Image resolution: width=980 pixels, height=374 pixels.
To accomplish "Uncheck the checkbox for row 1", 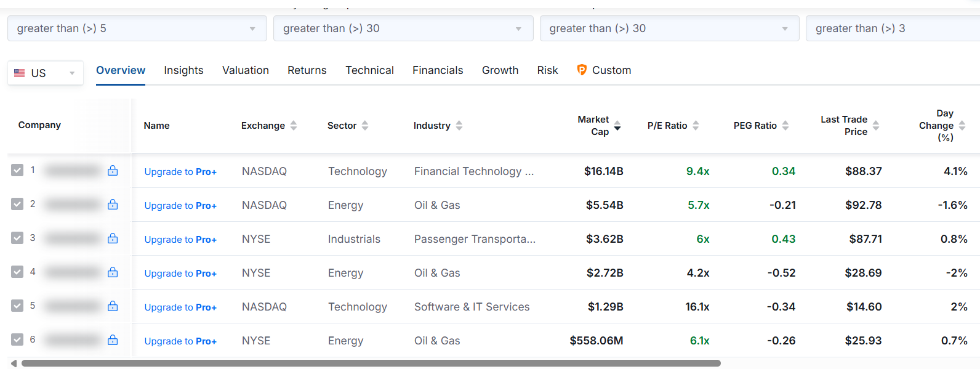I will pyautogui.click(x=17, y=170).
